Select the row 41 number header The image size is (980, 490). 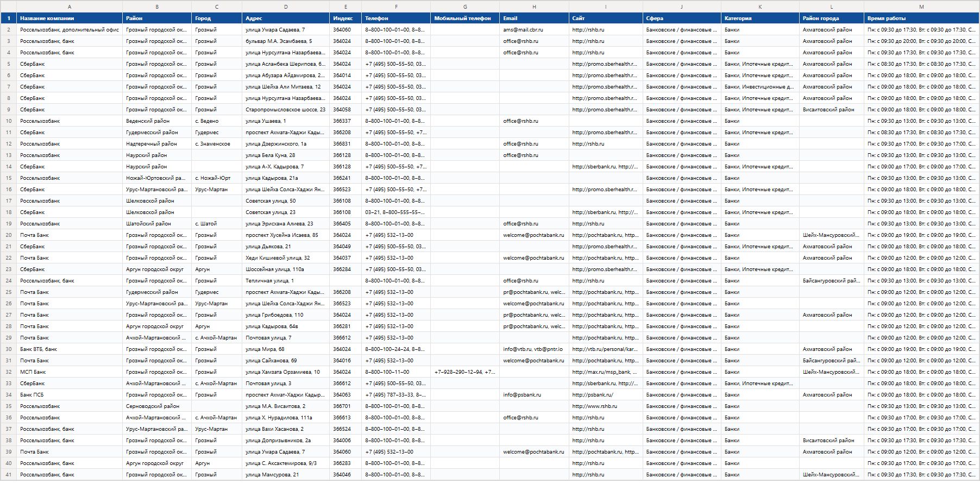click(9, 475)
